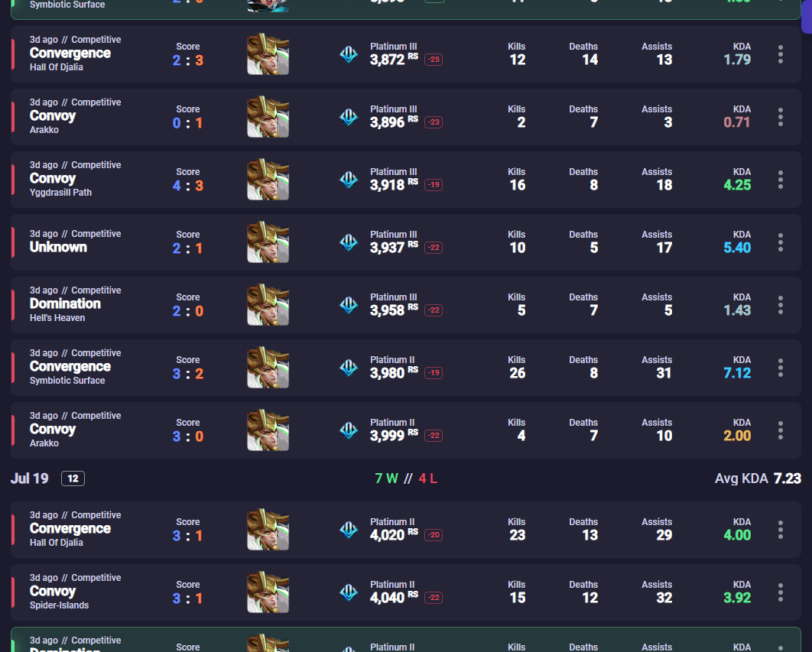Click Platinum III rank icon beside 3,872
The height and width of the screenshot is (652, 812).
tap(349, 54)
